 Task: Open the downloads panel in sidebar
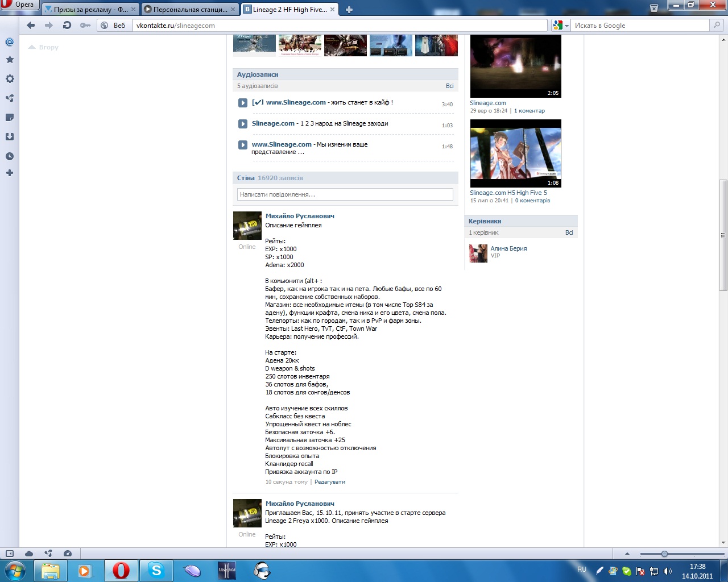click(x=10, y=137)
